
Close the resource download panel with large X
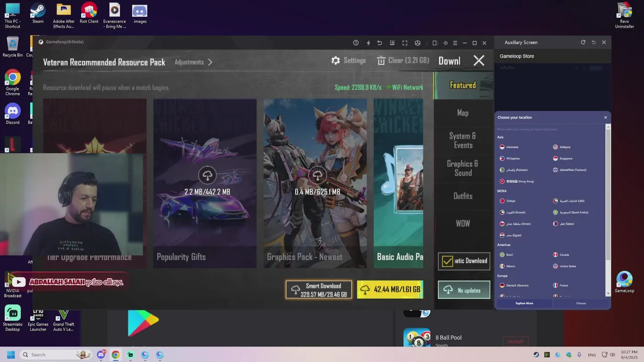click(x=479, y=61)
